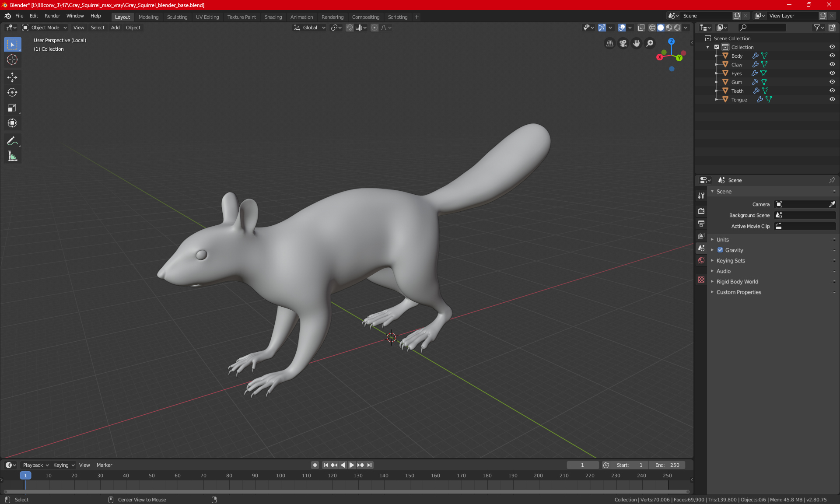Hide the Teeth object in outliner
The image size is (840, 504).
(x=832, y=91)
